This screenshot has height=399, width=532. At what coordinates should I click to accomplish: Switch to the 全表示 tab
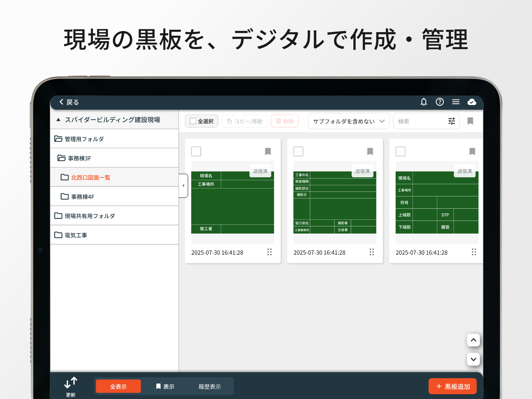[118, 386]
